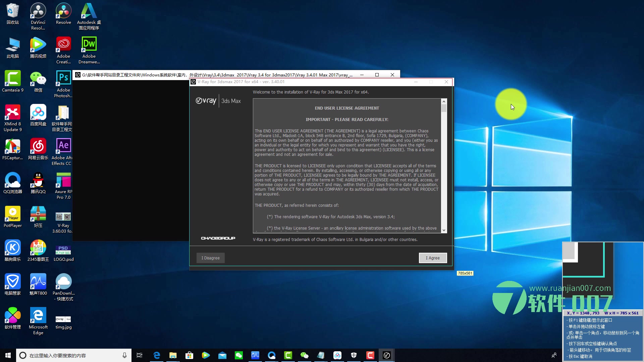Click the I Agree button
This screenshot has height=362, width=644.
click(433, 258)
